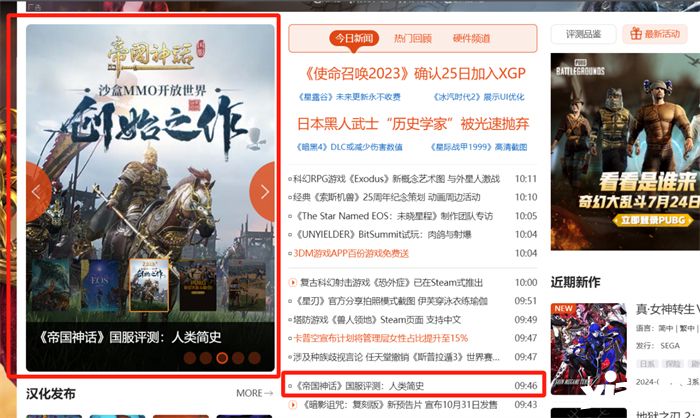The width and height of the screenshot is (700, 418).
Task: Open link 《暗黑4》DLC或减少伤害数值
Action: point(350,147)
